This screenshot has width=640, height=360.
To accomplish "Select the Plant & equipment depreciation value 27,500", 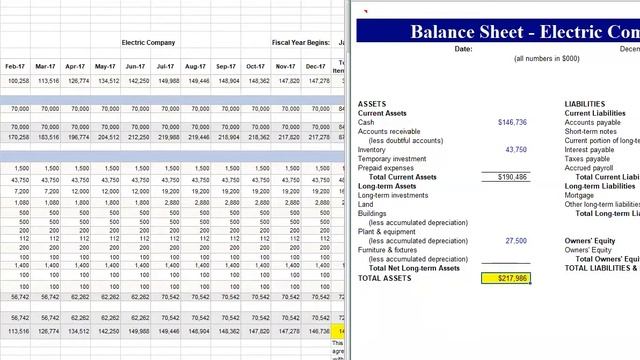I will 516,241.
